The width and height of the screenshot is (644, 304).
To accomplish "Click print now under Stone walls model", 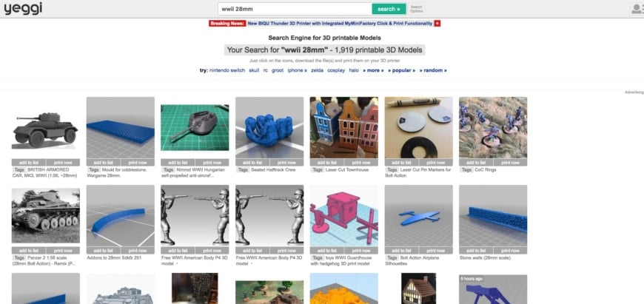I will pos(510,251).
